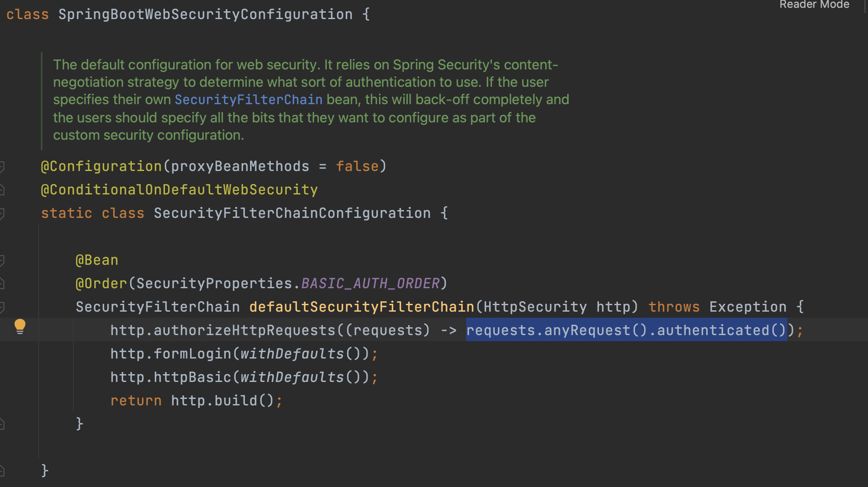Viewport: 868px width, 487px height.
Task: Collapse static class SecurityFilterChainConfiguration fold marker
Action: [2, 213]
